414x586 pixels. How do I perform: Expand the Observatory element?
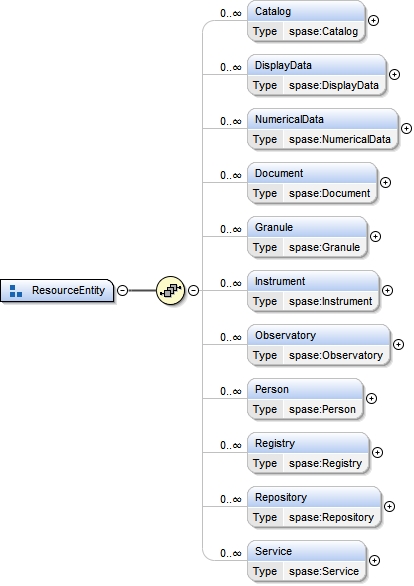click(x=398, y=345)
